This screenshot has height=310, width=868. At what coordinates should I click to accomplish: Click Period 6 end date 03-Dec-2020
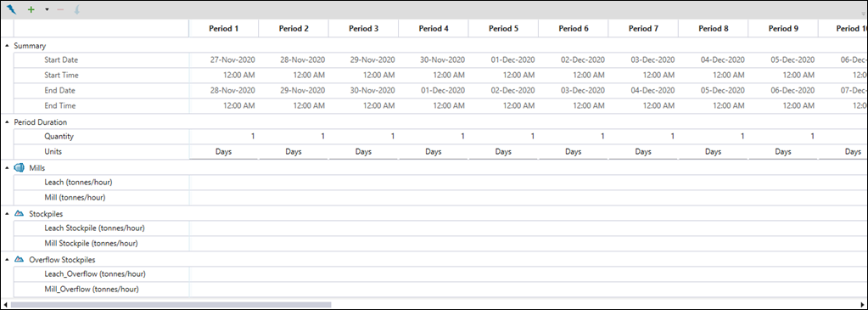[574, 90]
